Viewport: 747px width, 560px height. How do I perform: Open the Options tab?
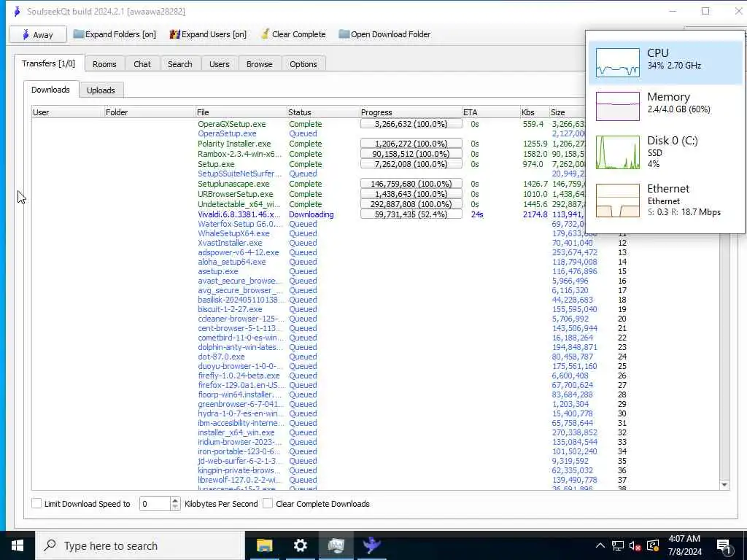click(x=303, y=64)
